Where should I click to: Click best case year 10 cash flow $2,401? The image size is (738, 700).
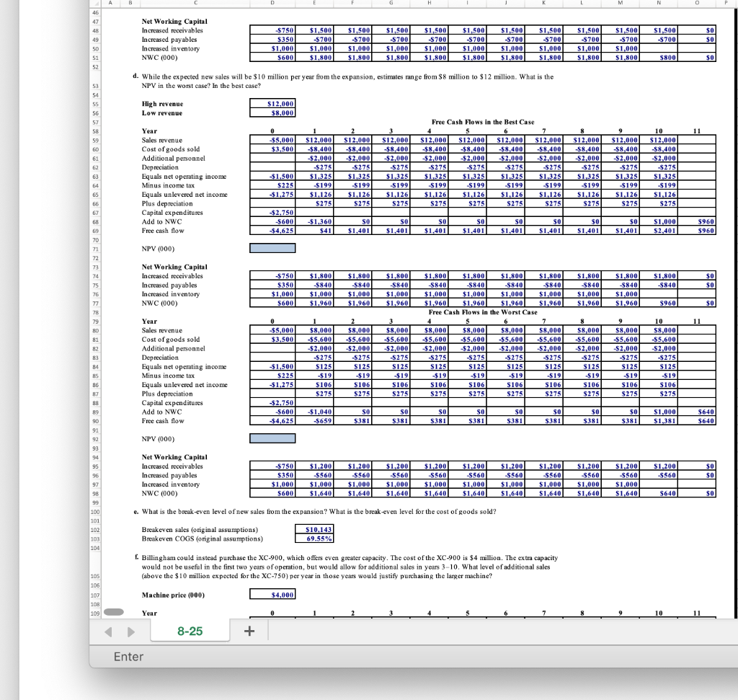coord(659,231)
